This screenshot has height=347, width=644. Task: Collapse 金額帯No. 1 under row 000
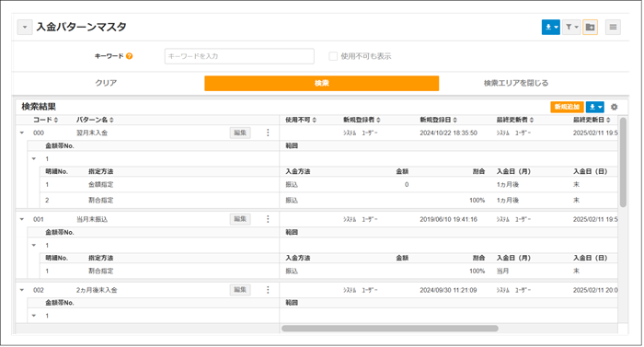pos(34,158)
